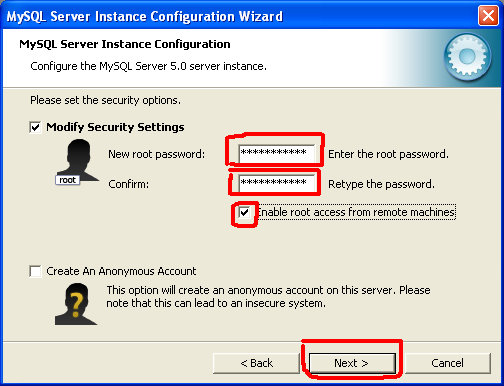The height and width of the screenshot is (386, 504).
Task: Close the MySQL wizard window
Action: pyautogui.click(x=488, y=16)
